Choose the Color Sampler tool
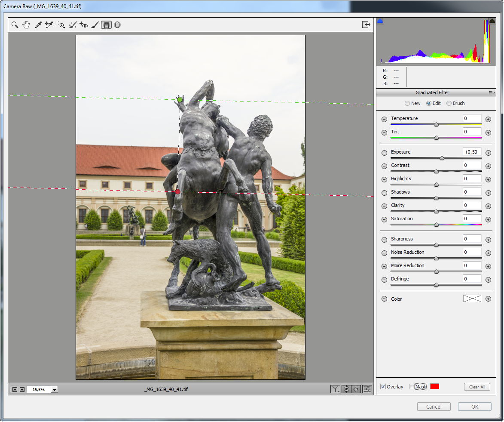This screenshot has width=504, height=422. (49, 25)
